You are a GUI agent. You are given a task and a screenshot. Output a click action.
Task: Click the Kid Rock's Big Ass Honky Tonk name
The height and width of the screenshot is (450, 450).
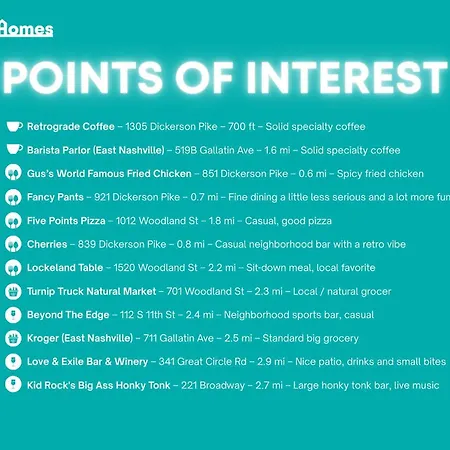pyautogui.click(x=99, y=385)
